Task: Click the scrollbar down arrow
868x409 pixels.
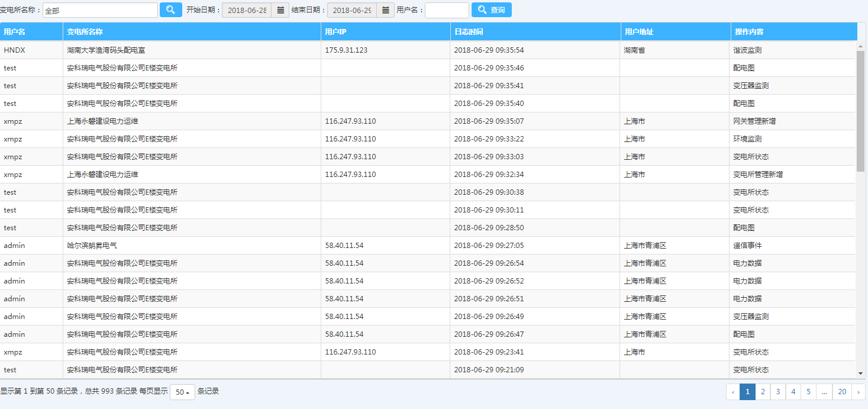Action: tap(861, 373)
